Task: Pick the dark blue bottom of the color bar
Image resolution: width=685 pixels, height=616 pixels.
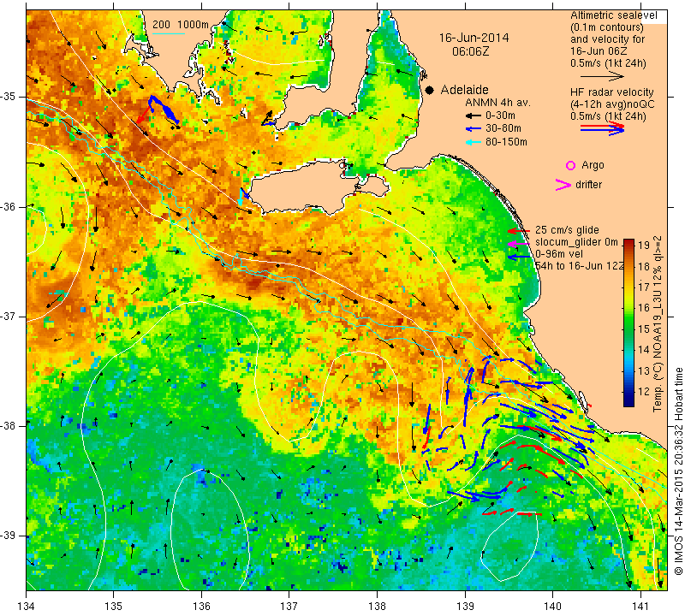Action: pyautogui.click(x=628, y=403)
